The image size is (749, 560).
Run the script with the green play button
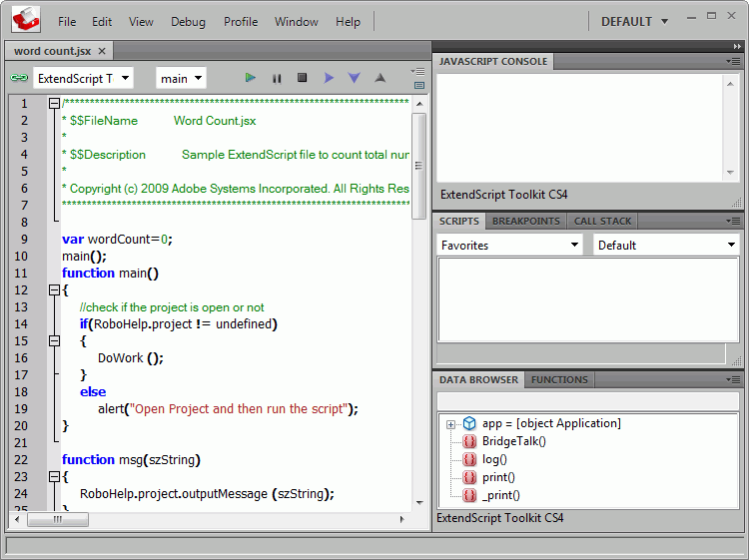(251, 78)
